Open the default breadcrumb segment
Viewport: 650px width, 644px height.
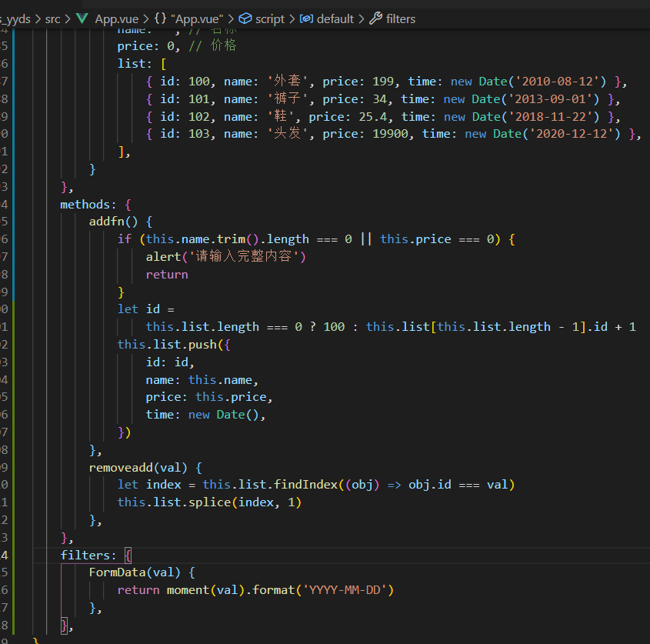coord(335,19)
